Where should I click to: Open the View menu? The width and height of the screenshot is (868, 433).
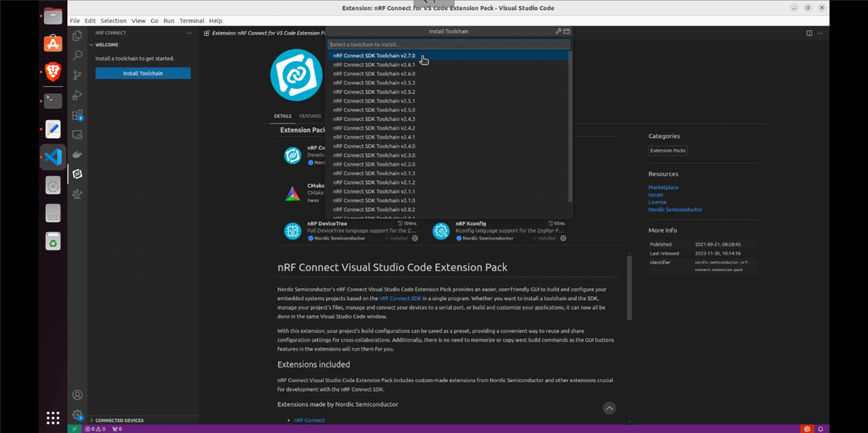(138, 21)
